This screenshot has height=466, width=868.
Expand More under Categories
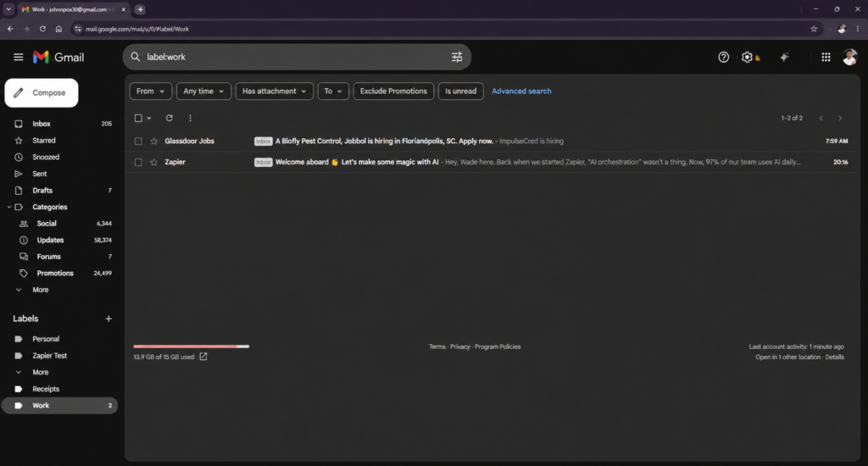pyautogui.click(x=41, y=290)
